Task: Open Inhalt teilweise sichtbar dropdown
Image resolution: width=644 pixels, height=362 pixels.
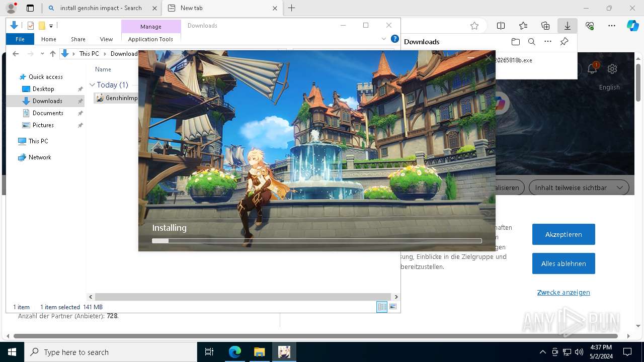Action: tap(579, 188)
